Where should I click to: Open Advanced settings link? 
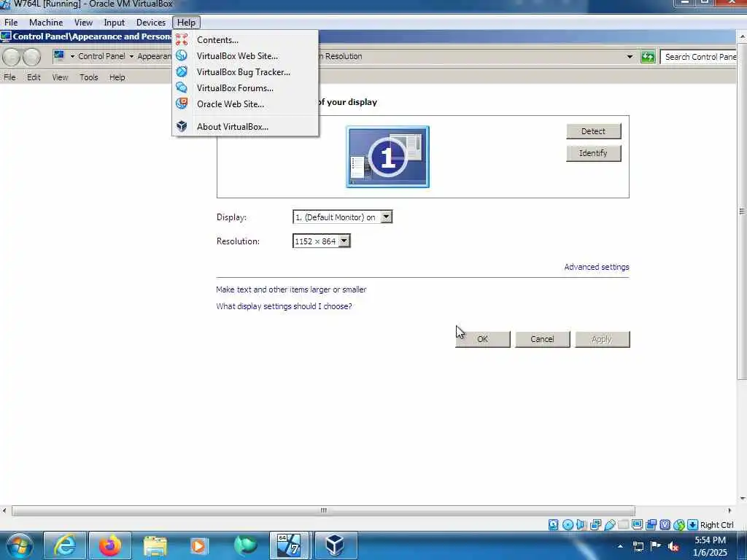(597, 267)
